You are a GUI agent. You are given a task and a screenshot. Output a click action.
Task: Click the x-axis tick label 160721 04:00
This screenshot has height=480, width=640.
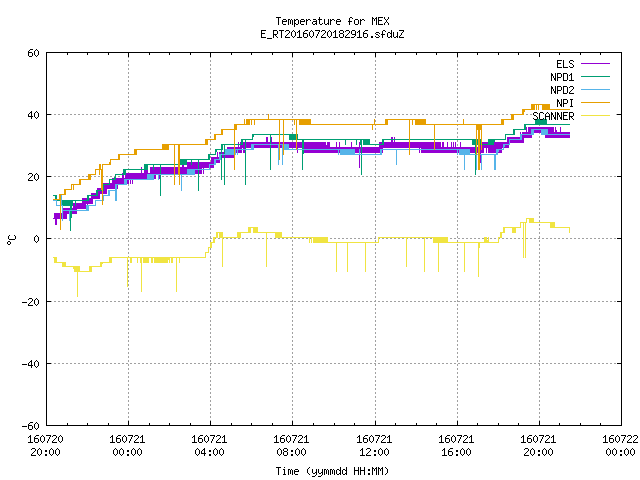(209, 446)
